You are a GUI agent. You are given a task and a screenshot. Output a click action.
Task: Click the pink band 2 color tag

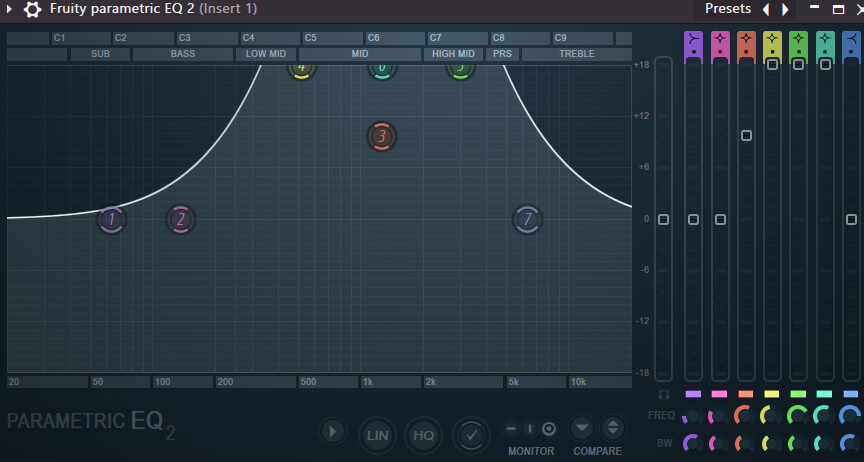pos(719,394)
